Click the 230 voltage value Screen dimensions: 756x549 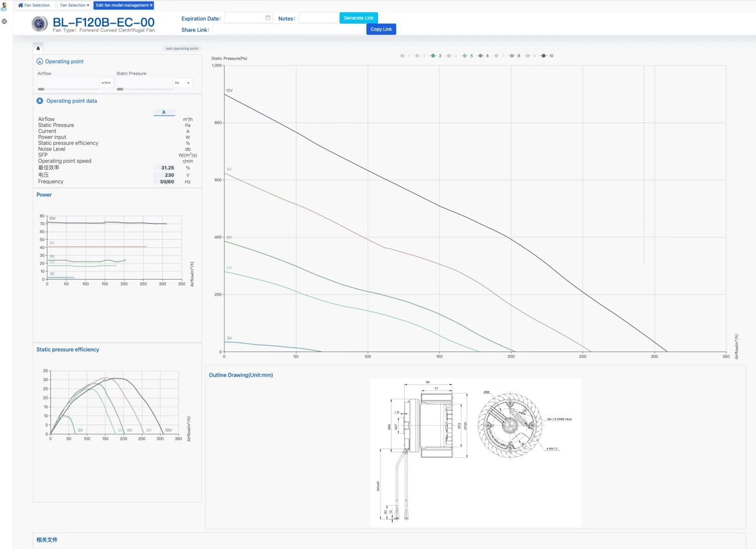[x=169, y=175]
